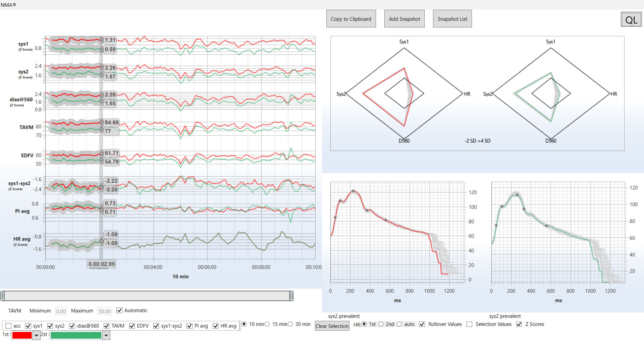Enable Selection Values

469,324
